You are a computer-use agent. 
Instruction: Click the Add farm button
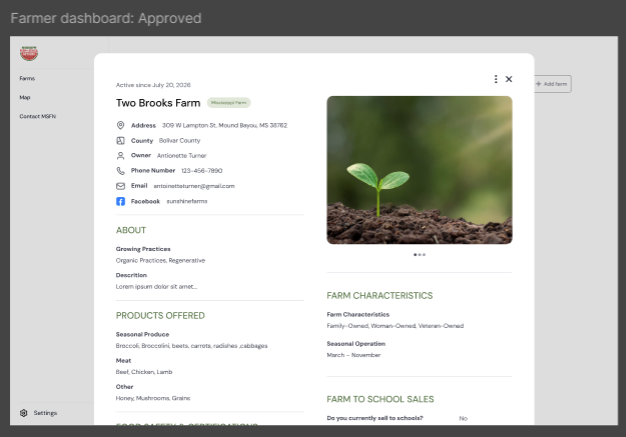coord(552,84)
